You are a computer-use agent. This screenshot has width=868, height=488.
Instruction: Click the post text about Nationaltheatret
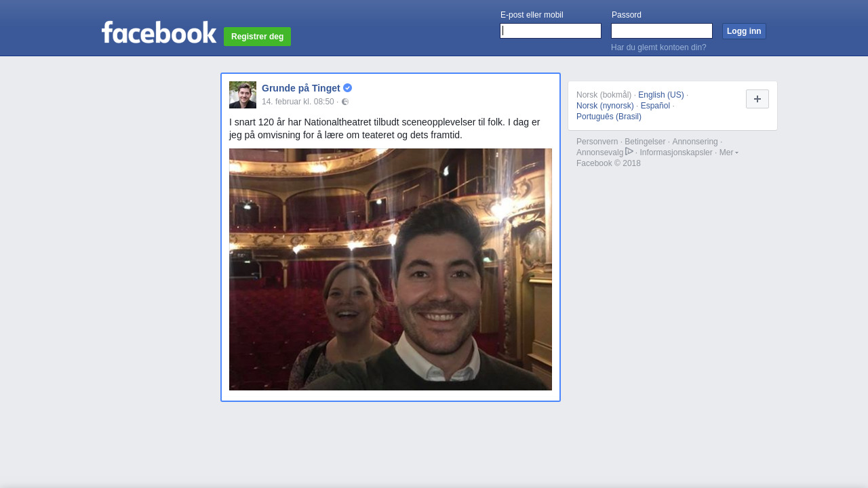coord(384,129)
